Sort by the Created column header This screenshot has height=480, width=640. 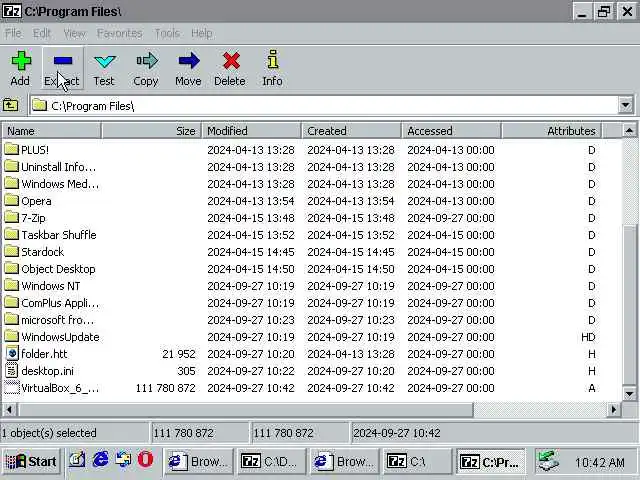coord(351,131)
